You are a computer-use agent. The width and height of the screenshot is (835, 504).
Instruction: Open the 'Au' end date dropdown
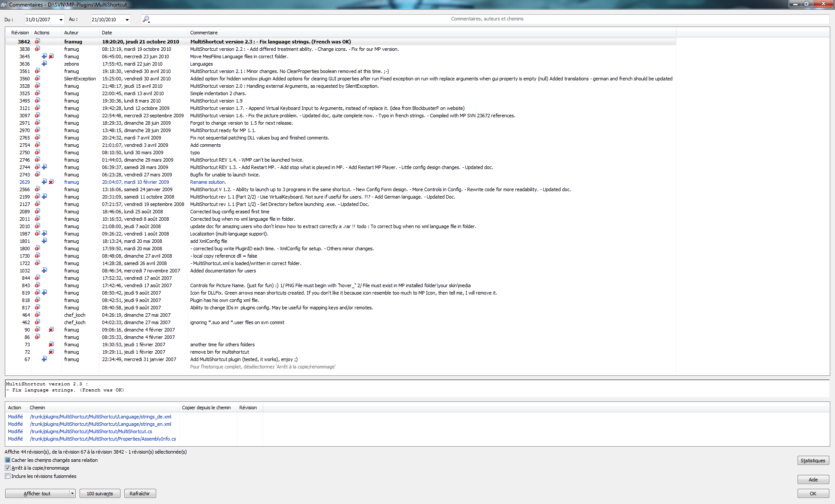click(127, 20)
